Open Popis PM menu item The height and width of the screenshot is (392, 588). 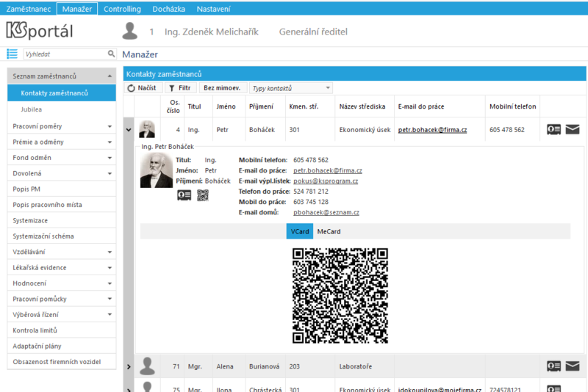click(62, 189)
